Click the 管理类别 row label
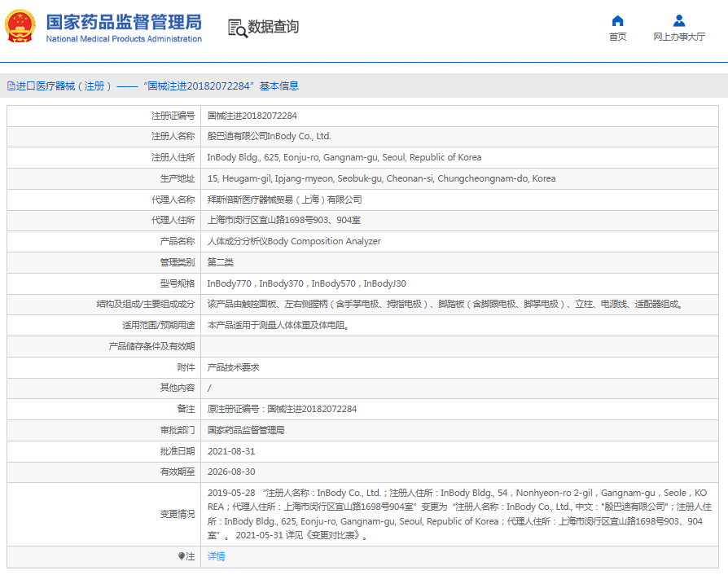This screenshot has width=728, height=575. coord(177,262)
